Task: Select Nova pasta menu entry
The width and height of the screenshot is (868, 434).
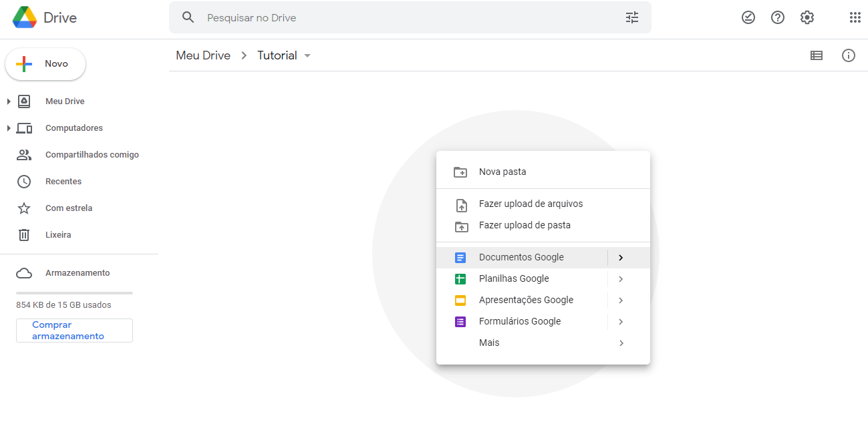Action: point(543,172)
